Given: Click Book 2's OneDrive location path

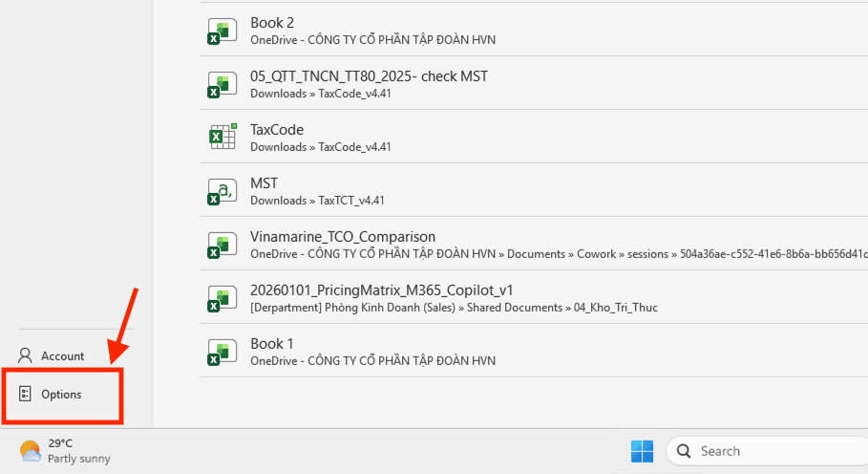Looking at the screenshot, I should tap(372, 40).
